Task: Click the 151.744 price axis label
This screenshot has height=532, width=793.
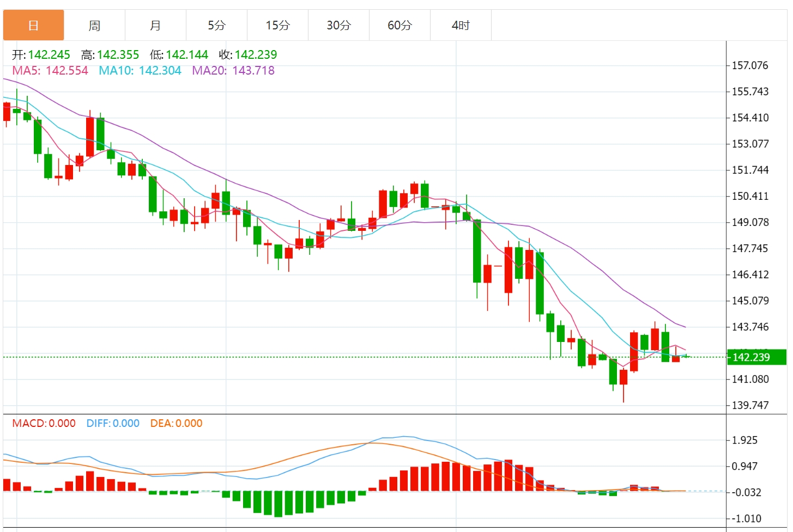Action: click(750, 170)
